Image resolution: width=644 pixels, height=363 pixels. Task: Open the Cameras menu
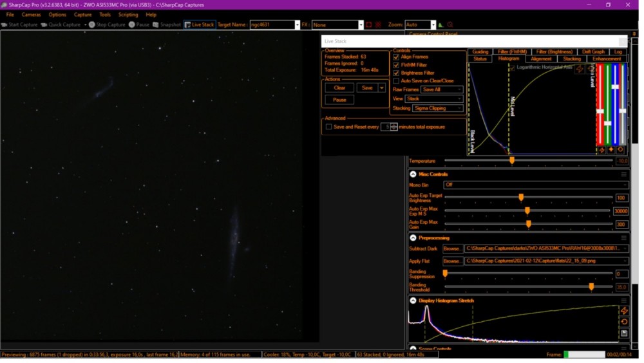tap(32, 15)
